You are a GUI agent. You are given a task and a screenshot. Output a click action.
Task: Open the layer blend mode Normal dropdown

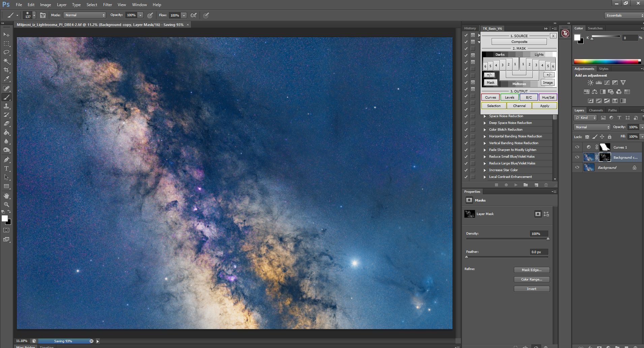pyautogui.click(x=592, y=127)
